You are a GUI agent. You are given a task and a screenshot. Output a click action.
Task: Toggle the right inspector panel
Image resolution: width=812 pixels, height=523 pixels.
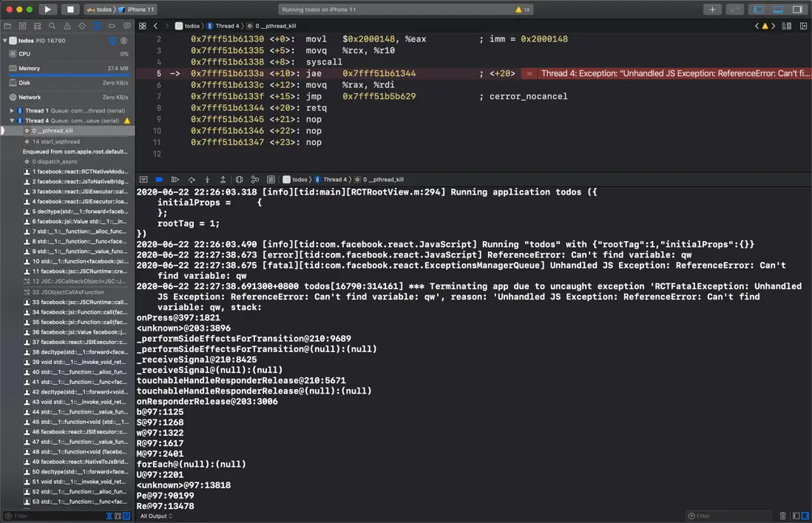(797, 10)
